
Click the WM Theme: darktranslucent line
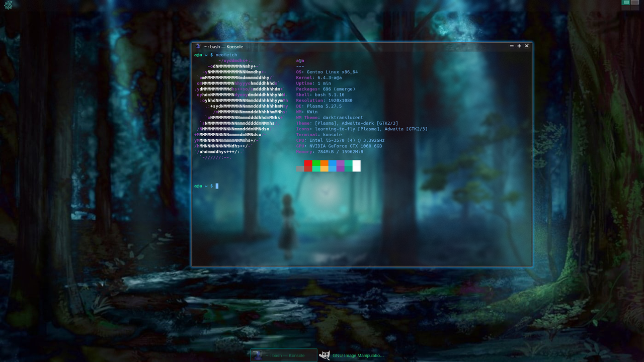[x=330, y=118]
